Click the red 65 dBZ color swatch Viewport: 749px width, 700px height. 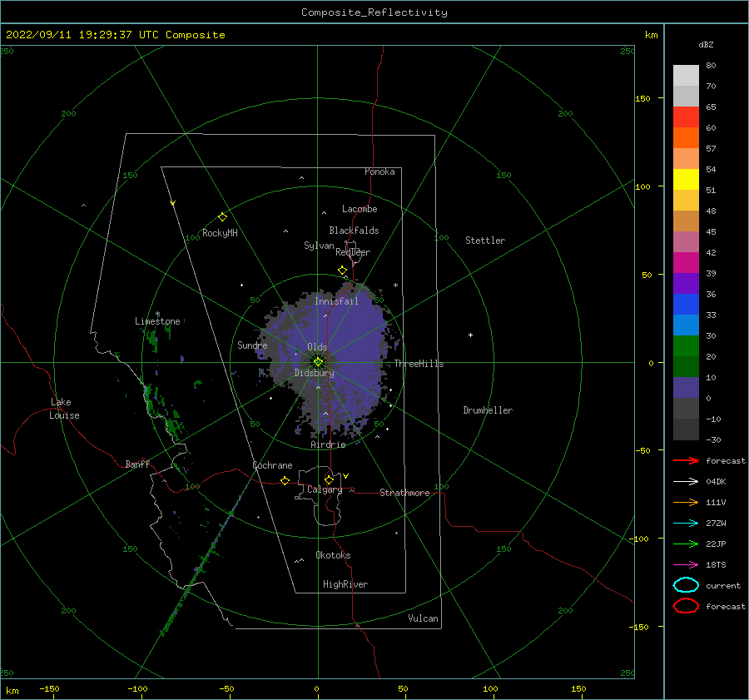686,117
